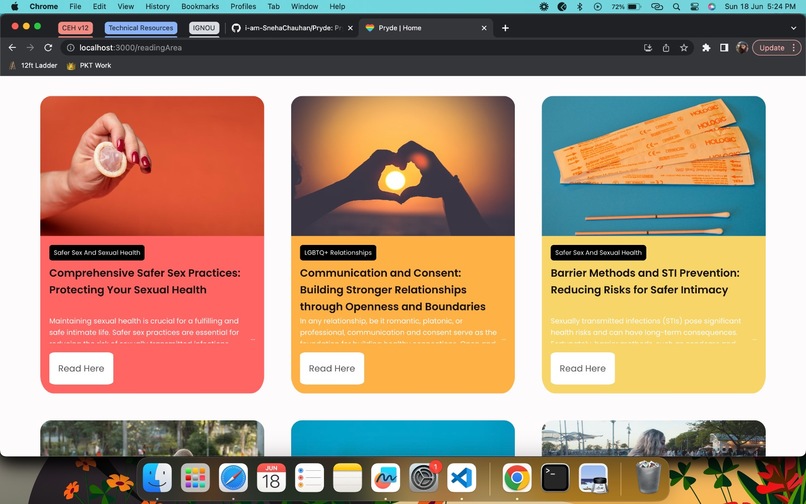Open the CEH v12 tab group
Image resolution: width=806 pixels, height=504 pixels.
click(76, 28)
